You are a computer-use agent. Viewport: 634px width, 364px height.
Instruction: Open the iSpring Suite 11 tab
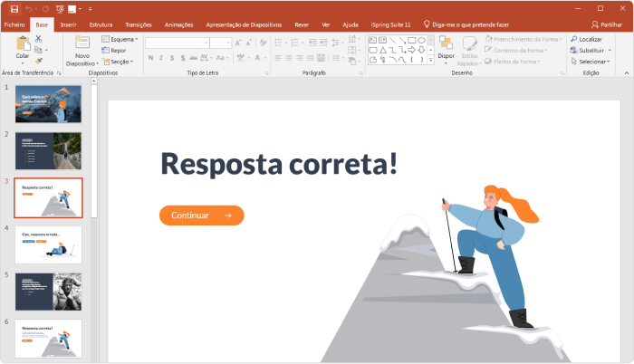[390, 24]
